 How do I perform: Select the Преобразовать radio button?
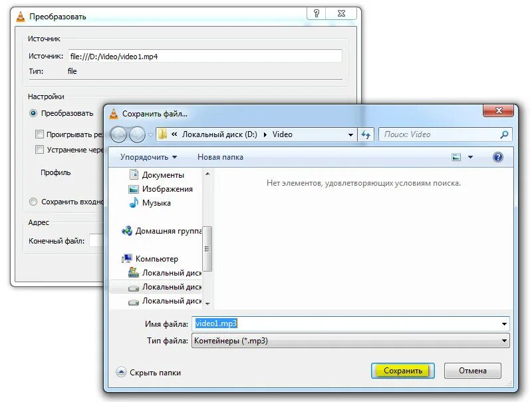[x=33, y=113]
